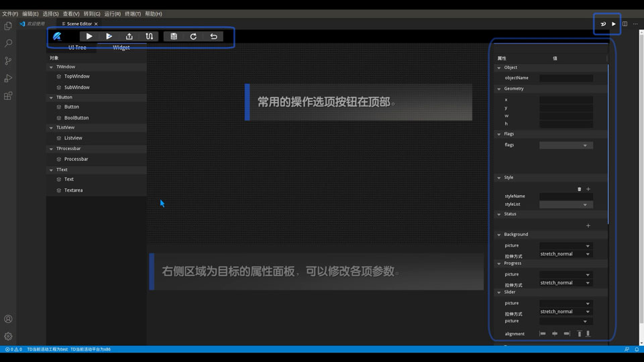644x362 pixels.
Task: Switch to the UI Tree tab
Action: 77,48
